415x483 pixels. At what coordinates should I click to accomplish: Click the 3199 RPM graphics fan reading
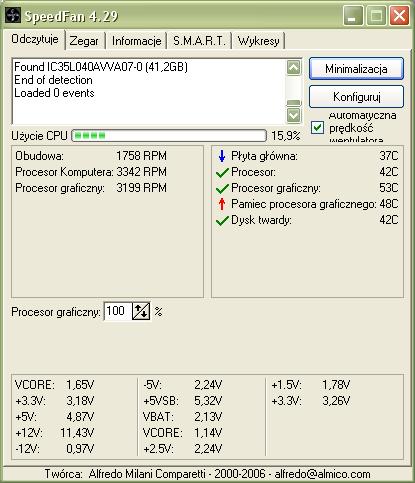coord(141,188)
